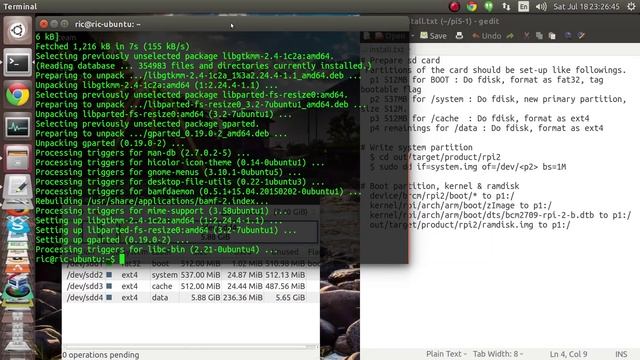Click the Cut scissors icon in gedit
640x360 pixels.
tap(527, 36)
